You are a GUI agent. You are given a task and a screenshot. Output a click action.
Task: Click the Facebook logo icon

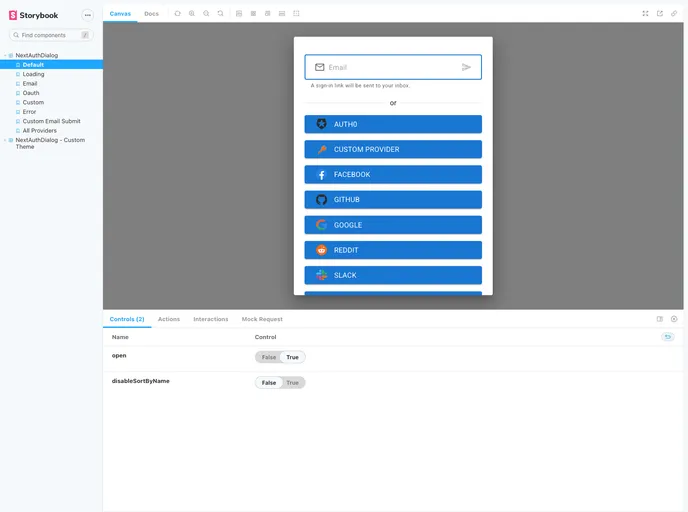point(322,175)
